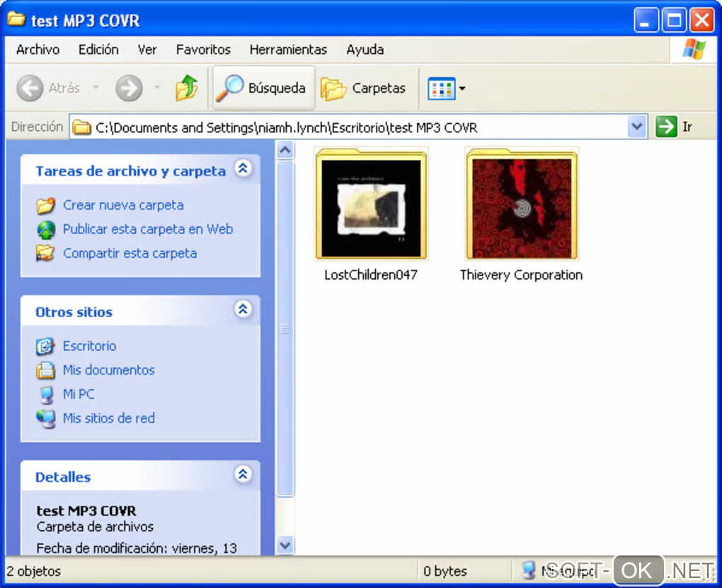Open the Atrás history dropdown arrow
Image resolution: width=722 pixels, height=588 pixels.
tap(96, 87)
